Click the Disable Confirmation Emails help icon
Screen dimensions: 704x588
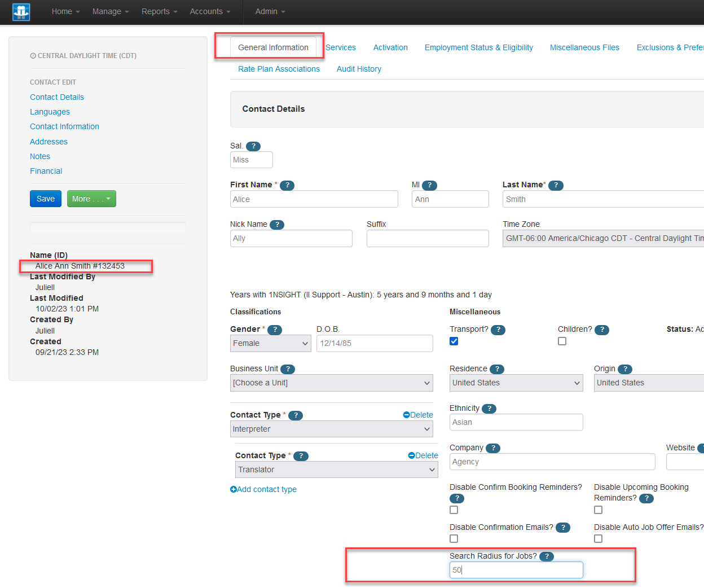(562, 527)
